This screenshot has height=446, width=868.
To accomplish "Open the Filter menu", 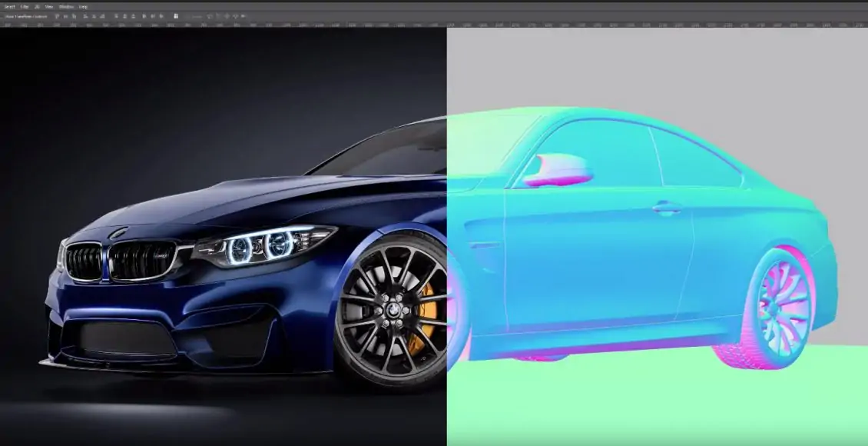I will click(x=25, y=6).
